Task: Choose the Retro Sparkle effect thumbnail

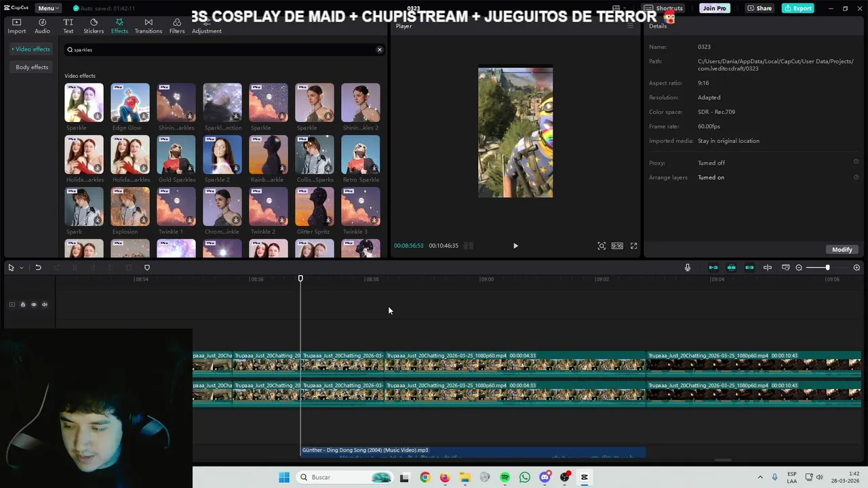Action: 361,155
